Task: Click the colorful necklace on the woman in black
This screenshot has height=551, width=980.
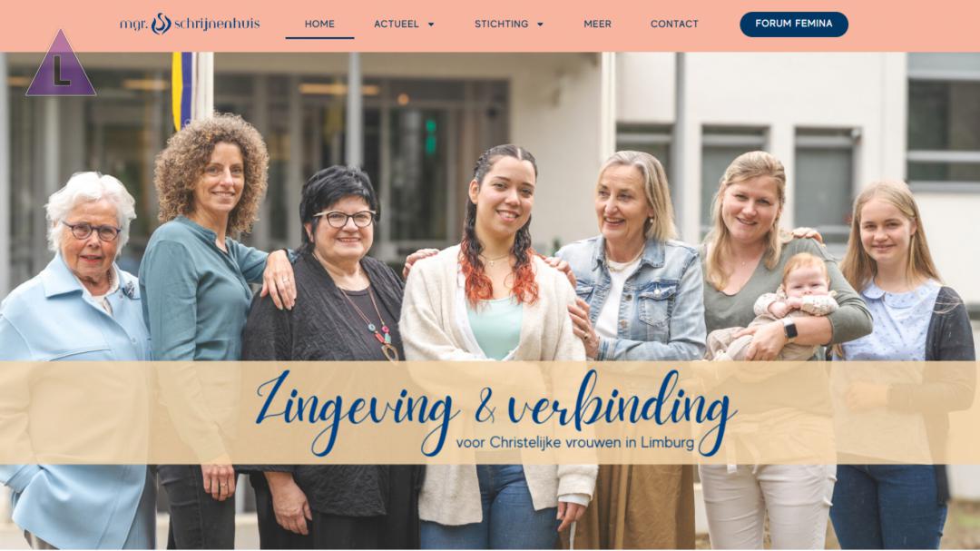Action: [377, 324]
